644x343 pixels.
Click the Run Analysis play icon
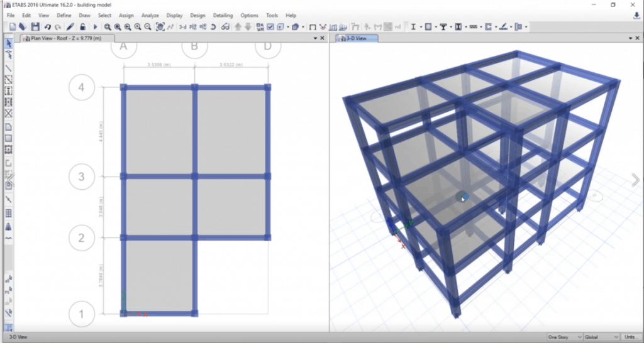[95, 27]
